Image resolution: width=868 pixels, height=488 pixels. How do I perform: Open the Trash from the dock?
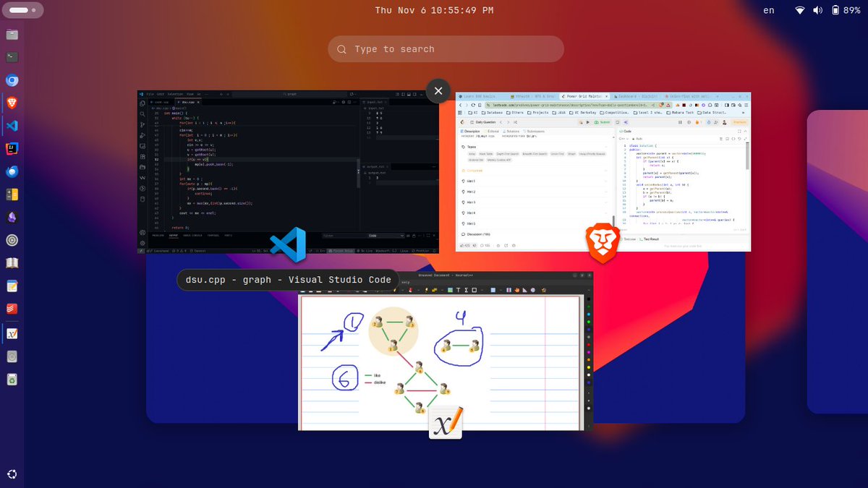pyautogui.click(x=12, y=379)
